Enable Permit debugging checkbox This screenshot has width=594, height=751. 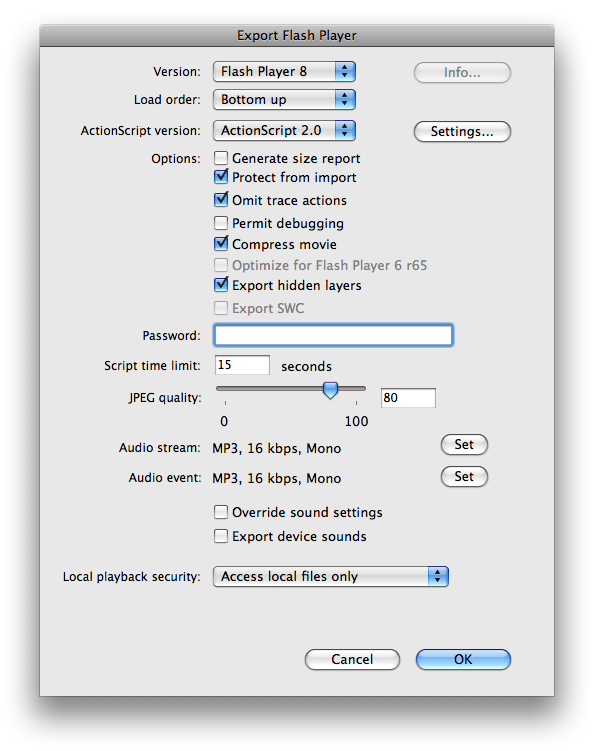click(x=221, y=223)
